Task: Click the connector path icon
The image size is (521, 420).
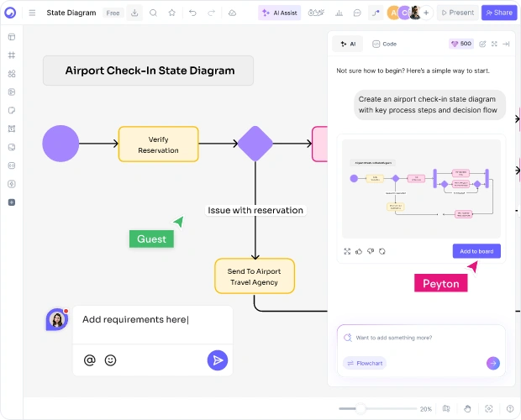Action: (x=376, y=13)
